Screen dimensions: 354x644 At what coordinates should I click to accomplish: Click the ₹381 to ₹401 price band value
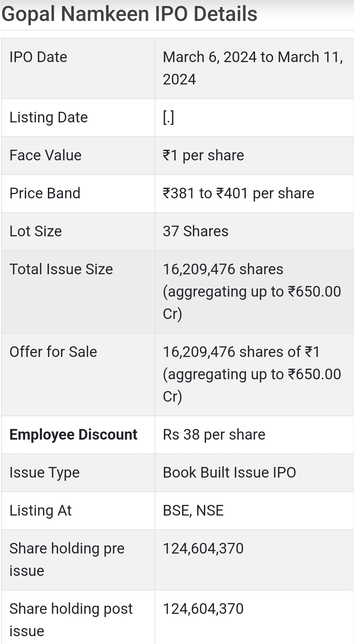(x=238, y=193)
